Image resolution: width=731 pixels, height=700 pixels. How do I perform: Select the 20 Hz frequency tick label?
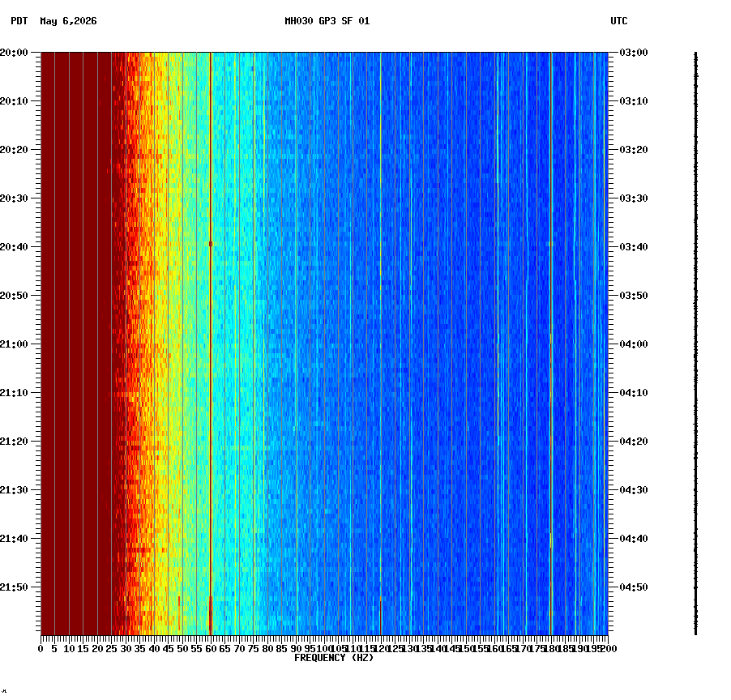click(x=97, y=649)
